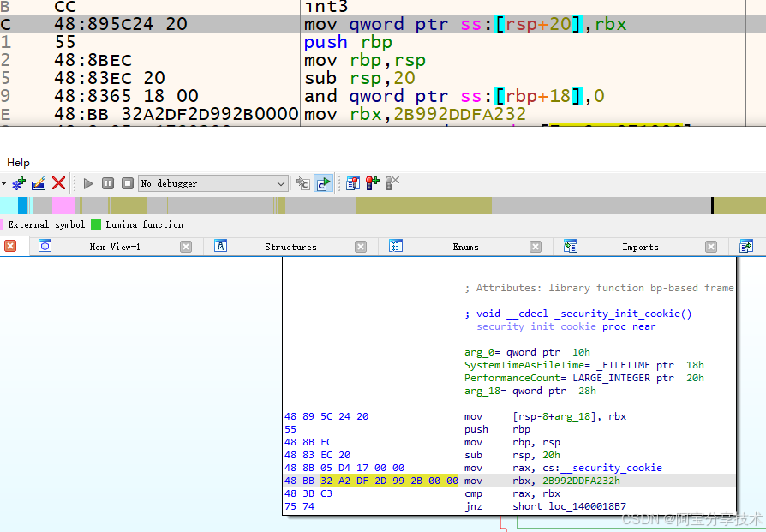Close the Imports tab
Screen dimensions: 766x532
tap(711, 247)
